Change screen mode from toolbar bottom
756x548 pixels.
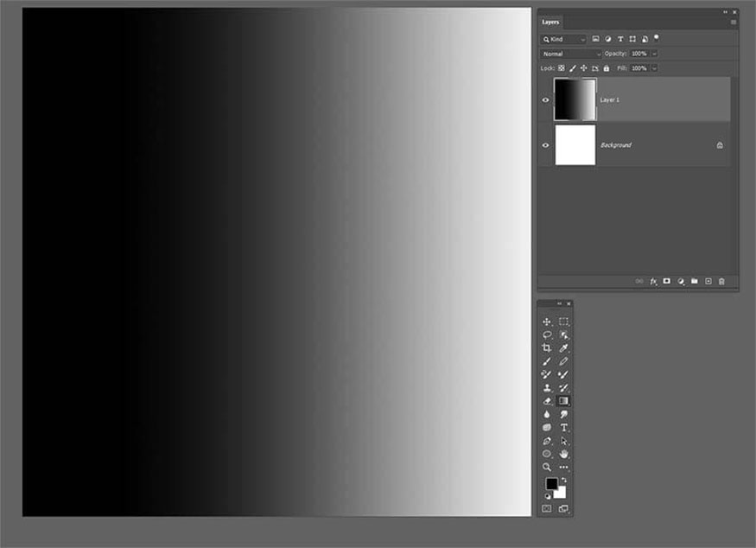[563, 508]
